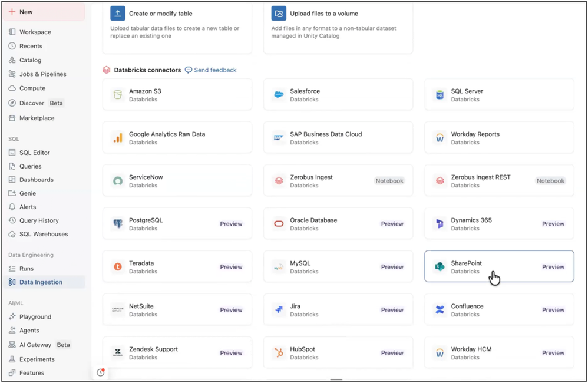Screen dimensions: 588x383
Task: Click the HubSpot connector icon
Action: click(279, 353)
